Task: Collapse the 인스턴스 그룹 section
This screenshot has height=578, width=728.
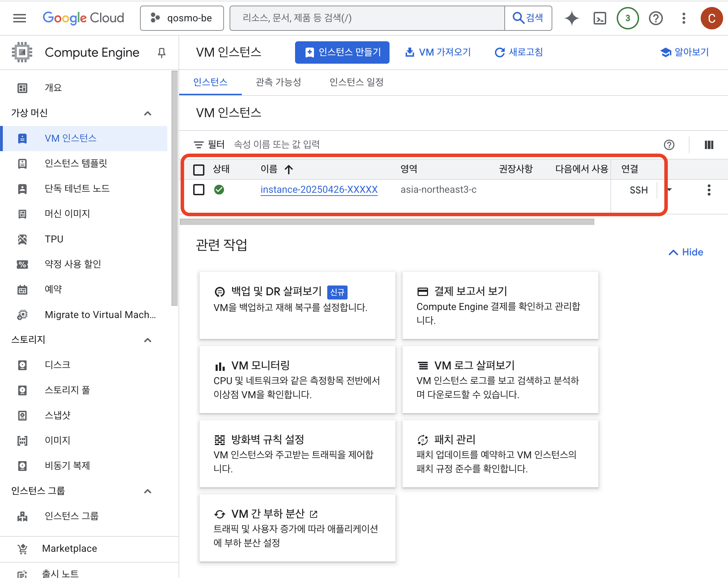Action: tap(148, 491)
